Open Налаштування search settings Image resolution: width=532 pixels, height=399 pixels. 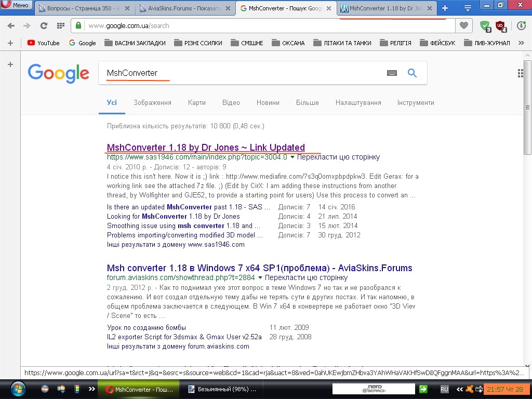click(358, 102)
